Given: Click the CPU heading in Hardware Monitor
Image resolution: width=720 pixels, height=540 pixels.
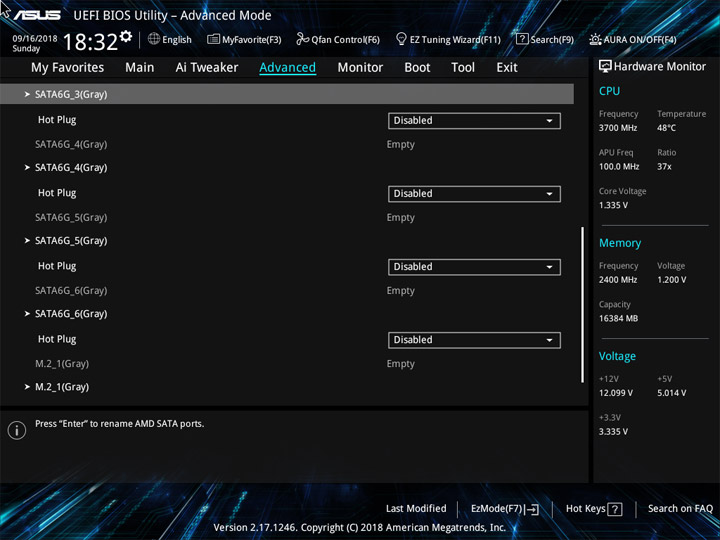Looking at the screenshot, I should [609, 91].
